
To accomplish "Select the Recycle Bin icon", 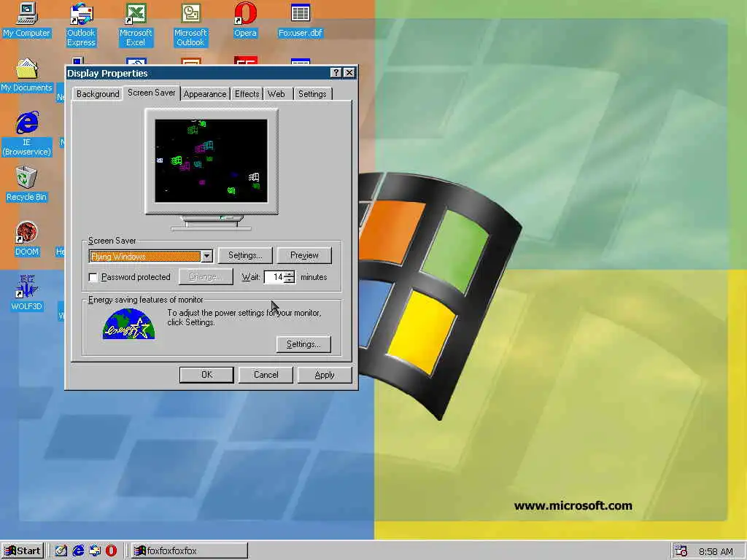I will pos(27,184).
